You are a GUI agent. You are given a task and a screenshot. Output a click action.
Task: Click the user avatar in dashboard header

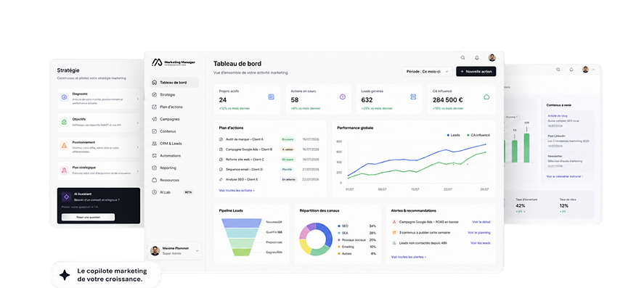pyautogui.click(x=492, y=58)
